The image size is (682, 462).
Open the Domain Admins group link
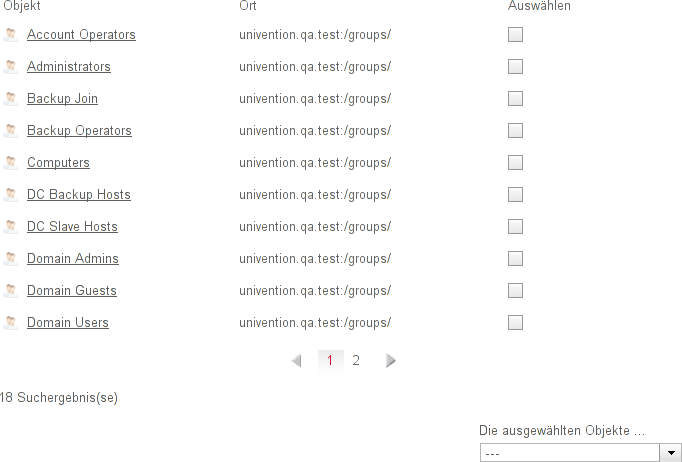point(73,259)
